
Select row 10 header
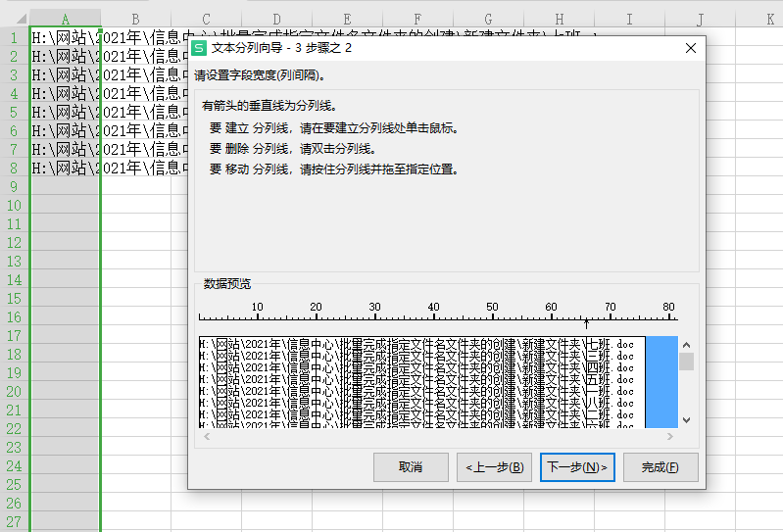[x=15, y=206]
